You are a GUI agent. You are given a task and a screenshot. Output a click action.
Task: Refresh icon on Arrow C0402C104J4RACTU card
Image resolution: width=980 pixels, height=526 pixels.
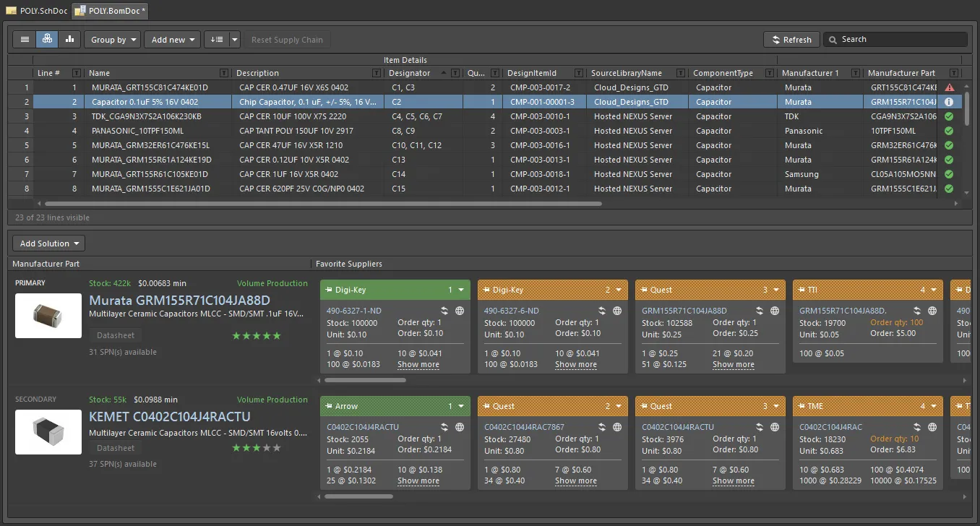pyautogui.click(x=446, y=427)
